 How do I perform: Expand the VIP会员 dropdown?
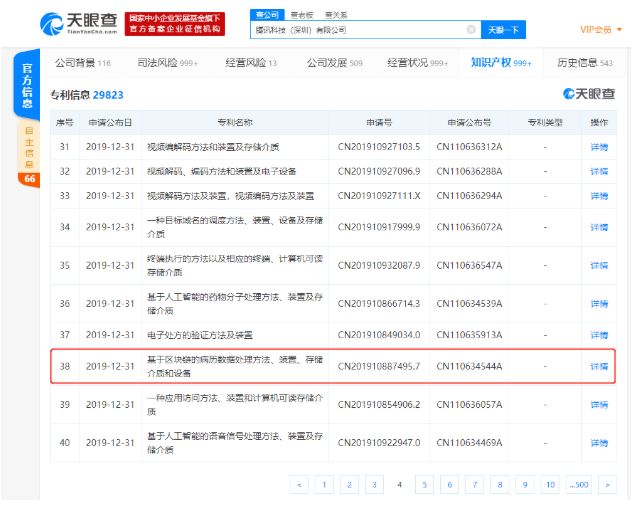[x=601, y=30]
